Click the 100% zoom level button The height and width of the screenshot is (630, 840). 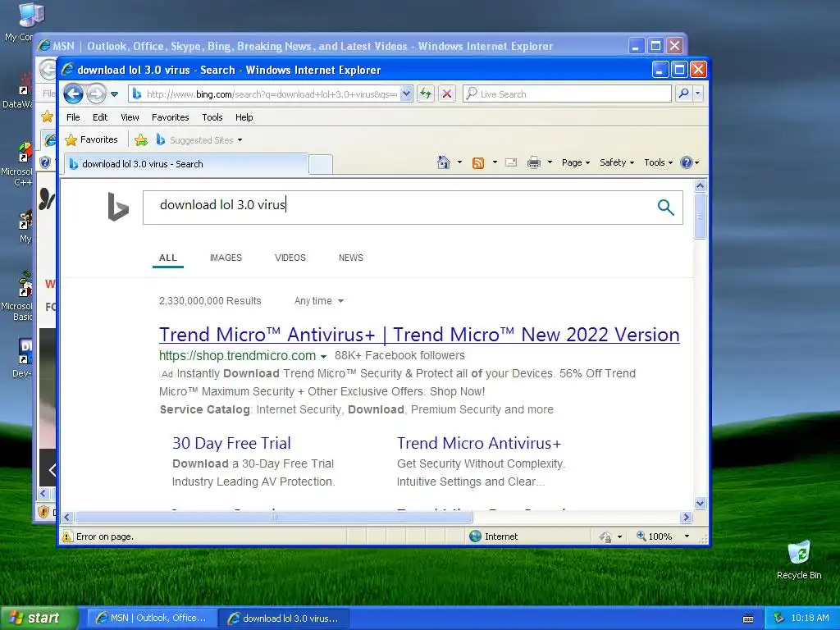point(654,536)
